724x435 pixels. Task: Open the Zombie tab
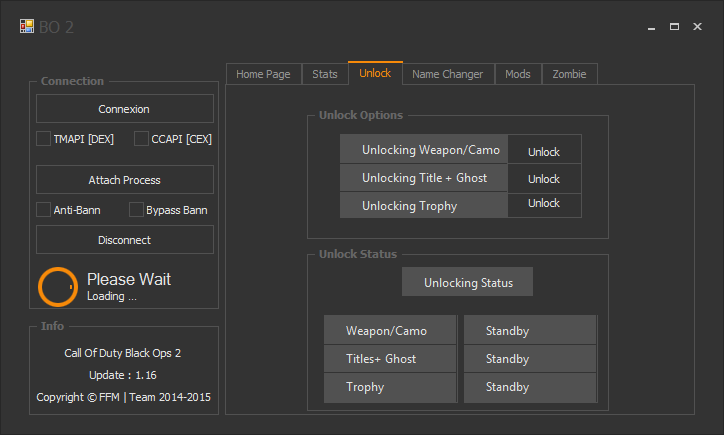pyautogui.click(x=569, y=74)
